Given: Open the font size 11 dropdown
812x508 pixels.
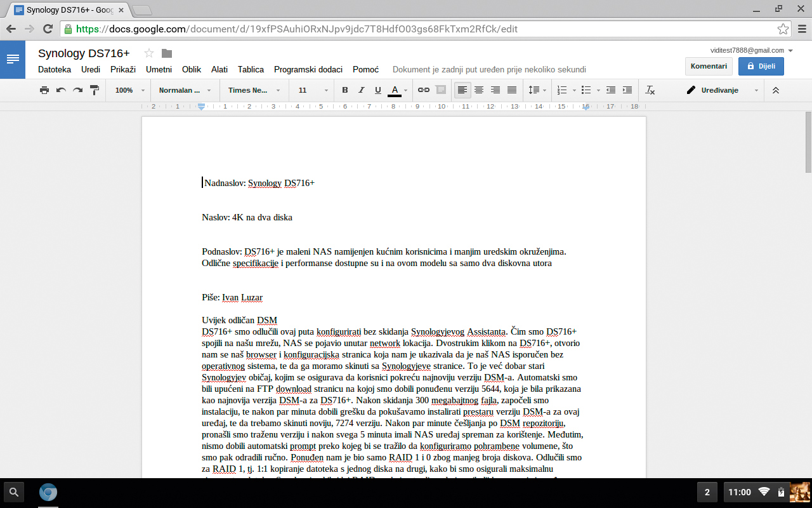Looking at the screenshot, I should pos(313,90).
